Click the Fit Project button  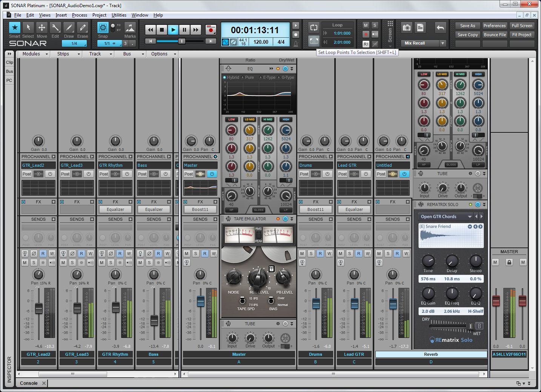522,35
